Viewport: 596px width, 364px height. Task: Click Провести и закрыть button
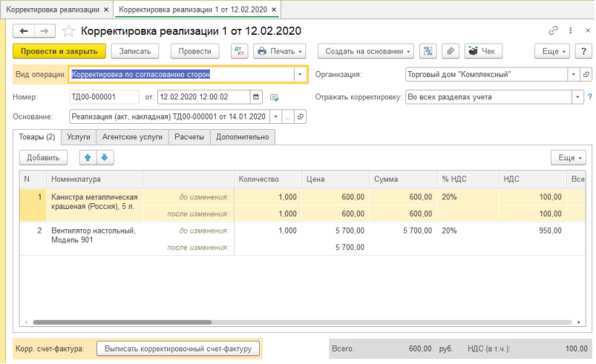point(59,51)
